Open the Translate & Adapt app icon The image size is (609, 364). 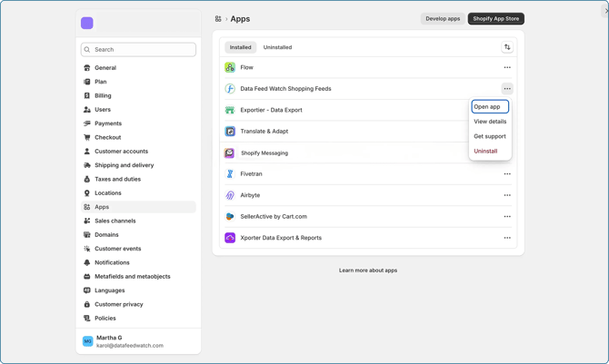(x=230, y=131)
